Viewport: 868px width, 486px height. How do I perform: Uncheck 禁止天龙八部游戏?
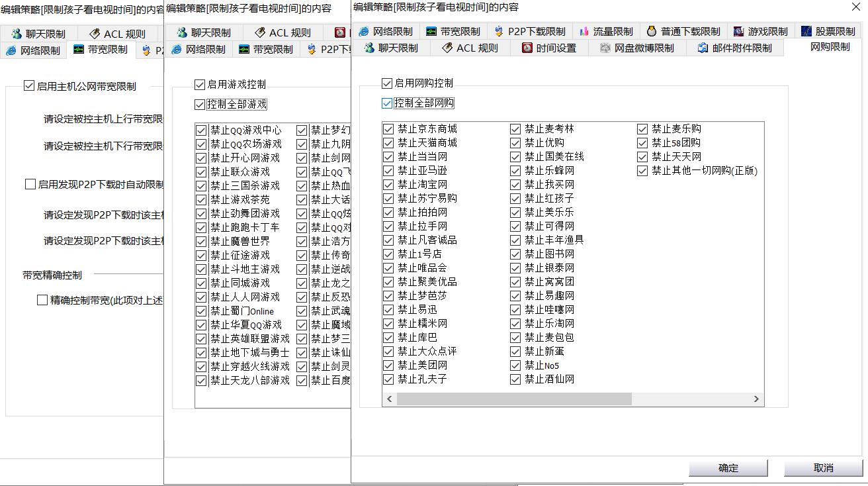click(201, 381)
